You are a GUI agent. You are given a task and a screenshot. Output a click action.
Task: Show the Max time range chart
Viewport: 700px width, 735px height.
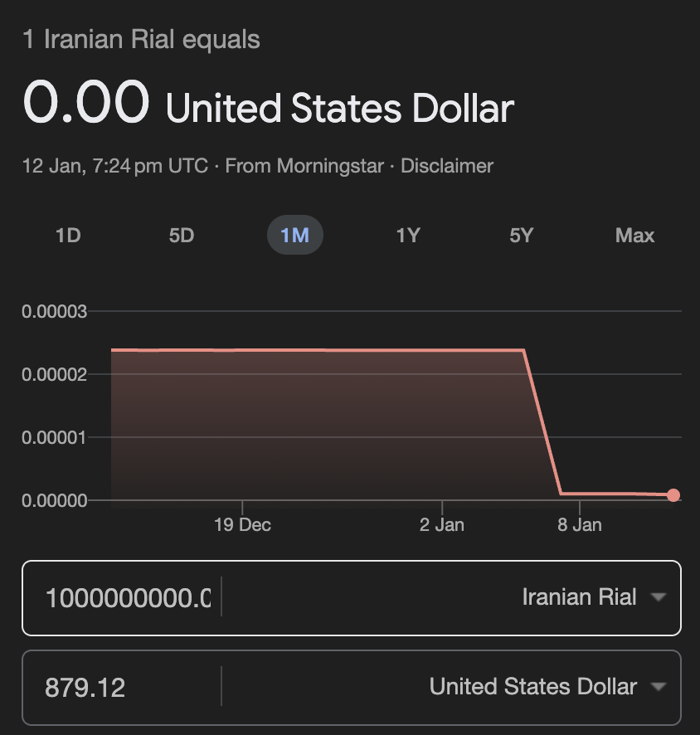tap(634, 236)
